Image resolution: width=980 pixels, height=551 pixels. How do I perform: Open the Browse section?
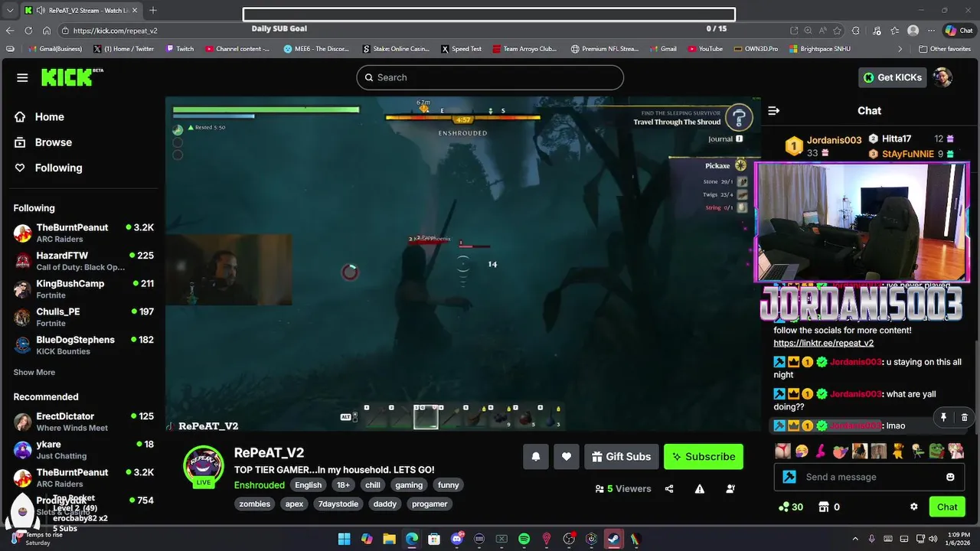[53, 142]
